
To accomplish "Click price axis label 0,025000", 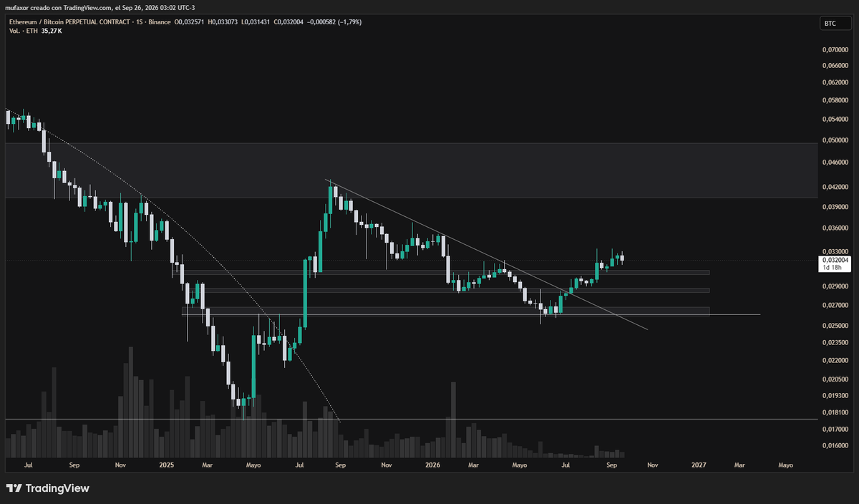I will [834, 326].
